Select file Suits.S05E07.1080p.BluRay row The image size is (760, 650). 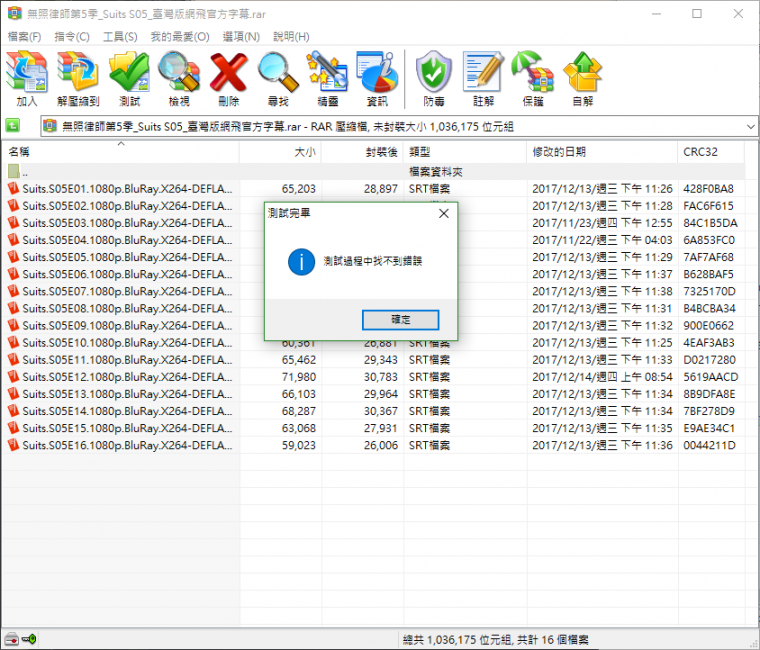pos(127,291)
